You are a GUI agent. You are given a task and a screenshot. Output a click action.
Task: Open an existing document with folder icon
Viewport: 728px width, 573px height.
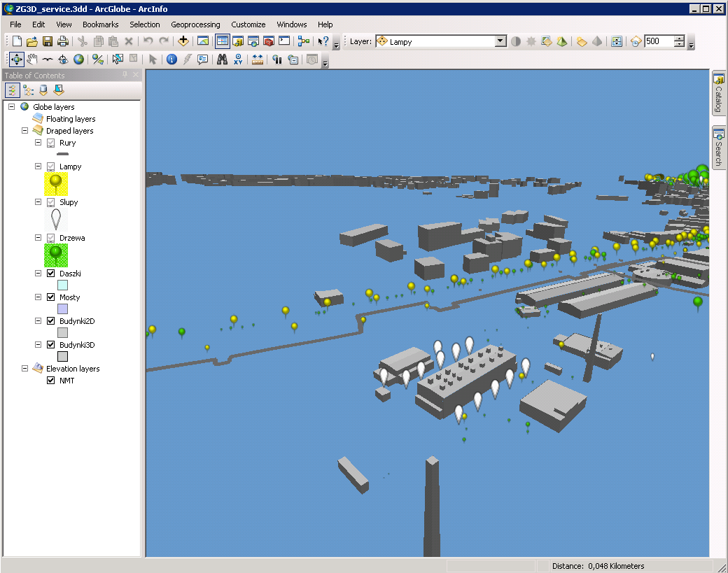pyautogui.click(x=32, y=41)
